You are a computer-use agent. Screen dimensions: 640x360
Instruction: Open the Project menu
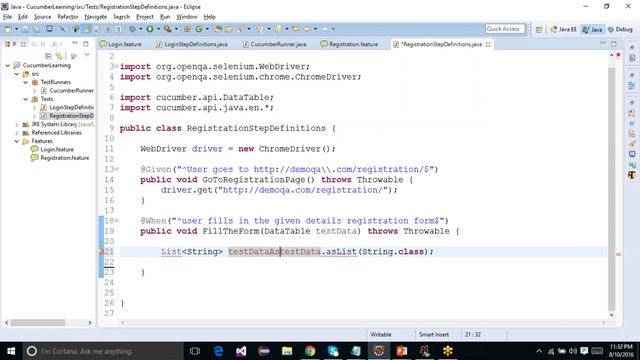tap(145, 17)
